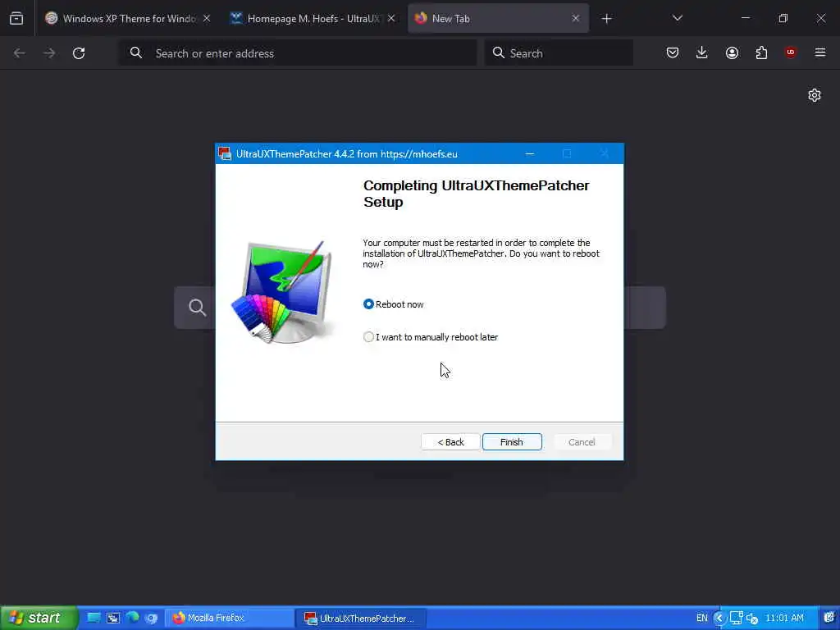Minimize the Firefox browser window
Screen dimensions: 840x630
[746, 18]
